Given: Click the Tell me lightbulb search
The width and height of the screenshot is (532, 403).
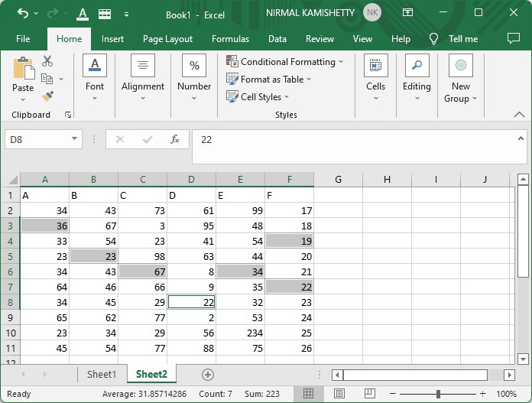Looking at the screenshot, I should click(453, 39).
